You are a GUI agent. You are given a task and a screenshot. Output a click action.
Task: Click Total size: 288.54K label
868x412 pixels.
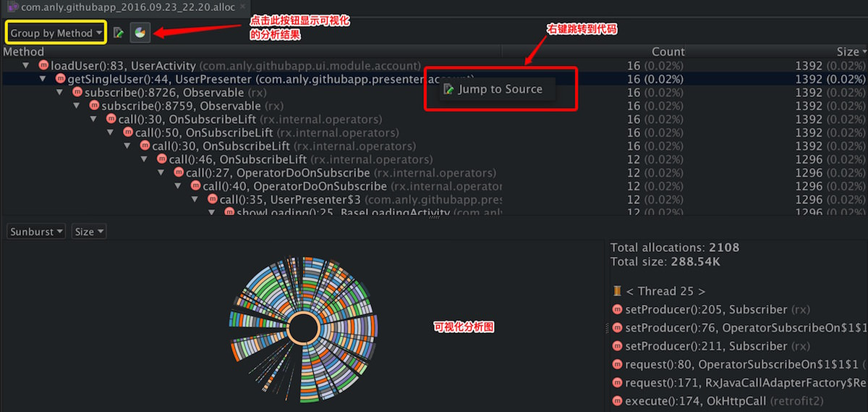(665, 262)
